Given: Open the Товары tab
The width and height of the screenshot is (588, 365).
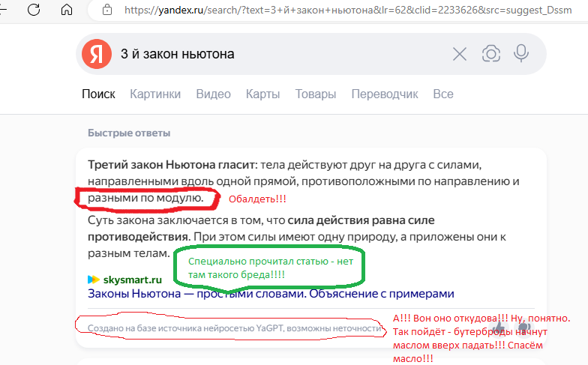Looking at the screenshot, I should [x=315, y=94].
